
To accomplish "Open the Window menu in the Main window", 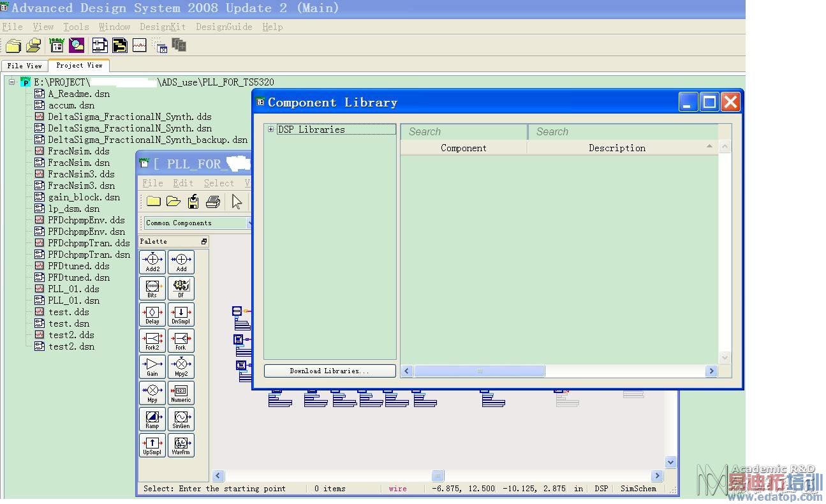I will pos(115,27).
